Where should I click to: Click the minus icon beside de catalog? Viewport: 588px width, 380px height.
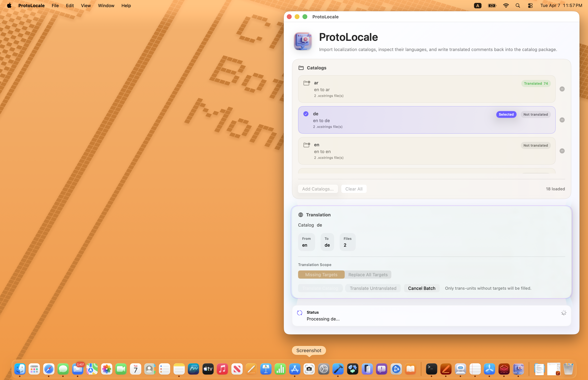point(562,120)
